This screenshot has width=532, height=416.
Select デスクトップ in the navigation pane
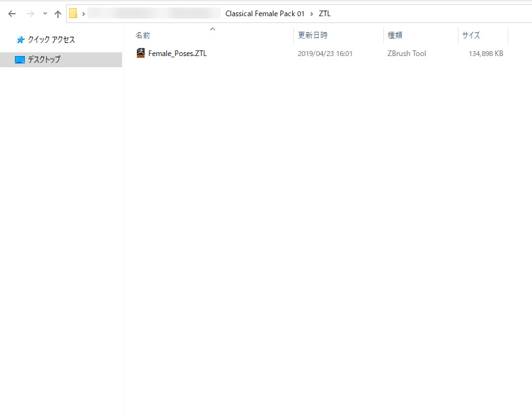pos(44,60)
